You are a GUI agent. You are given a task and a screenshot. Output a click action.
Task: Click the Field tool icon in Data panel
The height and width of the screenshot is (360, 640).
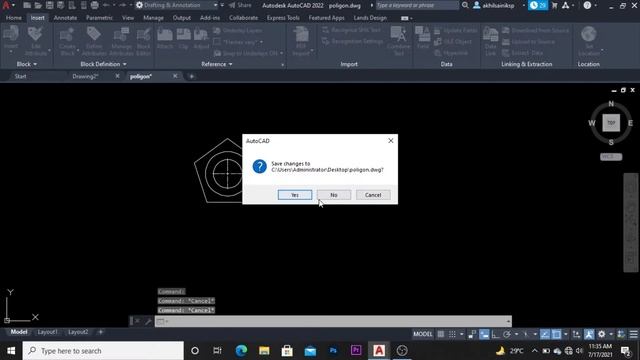(x=423, y=34)
